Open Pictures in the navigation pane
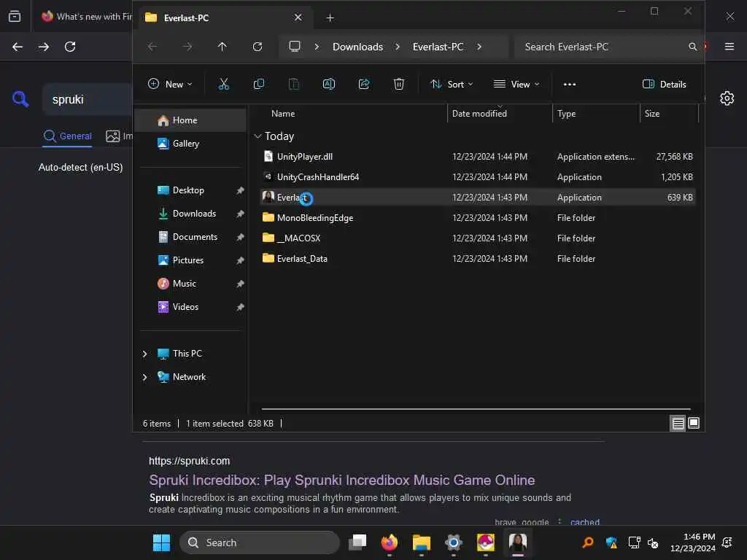Viewport: 747px width, 560px height. (x=190, y=260)
